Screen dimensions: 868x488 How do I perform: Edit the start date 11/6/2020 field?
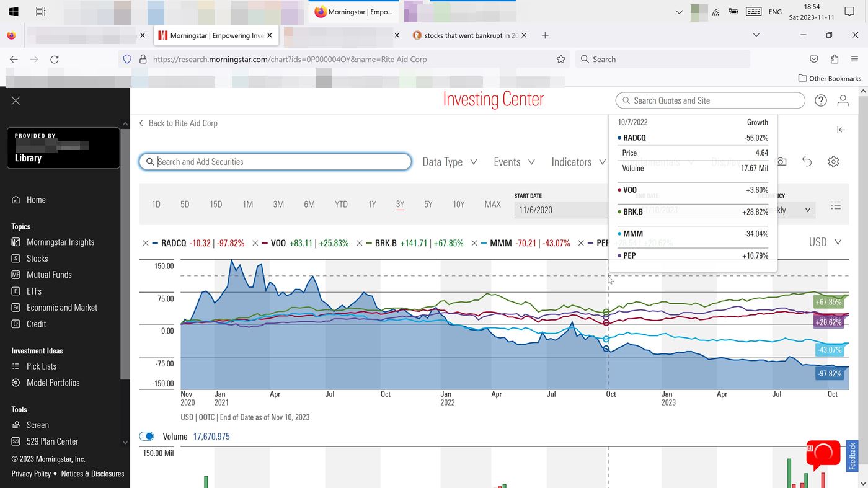coord(561,210)
